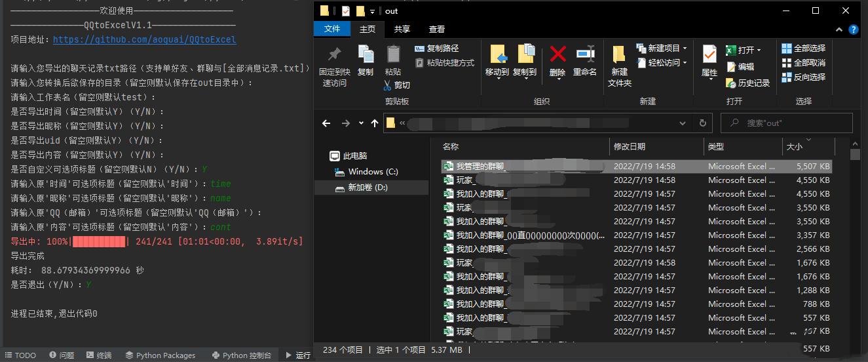
Task: Open the Run (运行) tool window tab
Action: 298,355
